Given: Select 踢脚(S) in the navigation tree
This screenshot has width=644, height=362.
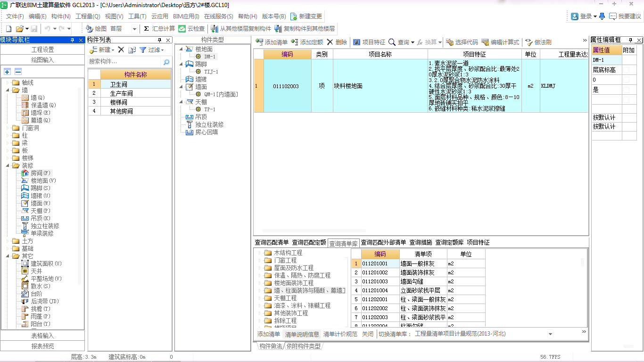Looking at the screenshot, I should pos(36,188).
